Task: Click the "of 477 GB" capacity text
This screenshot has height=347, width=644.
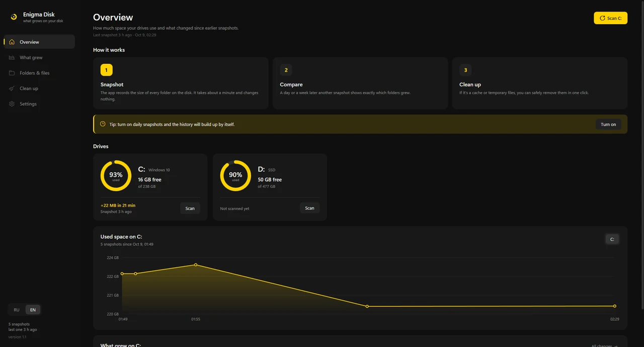Action: click(267, 187)
